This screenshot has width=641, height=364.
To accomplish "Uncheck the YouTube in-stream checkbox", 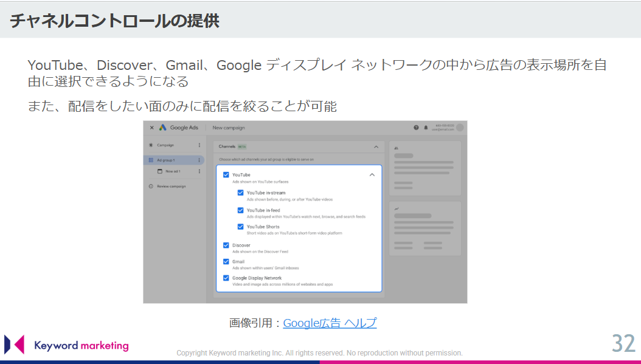I will tap(240, 193).
